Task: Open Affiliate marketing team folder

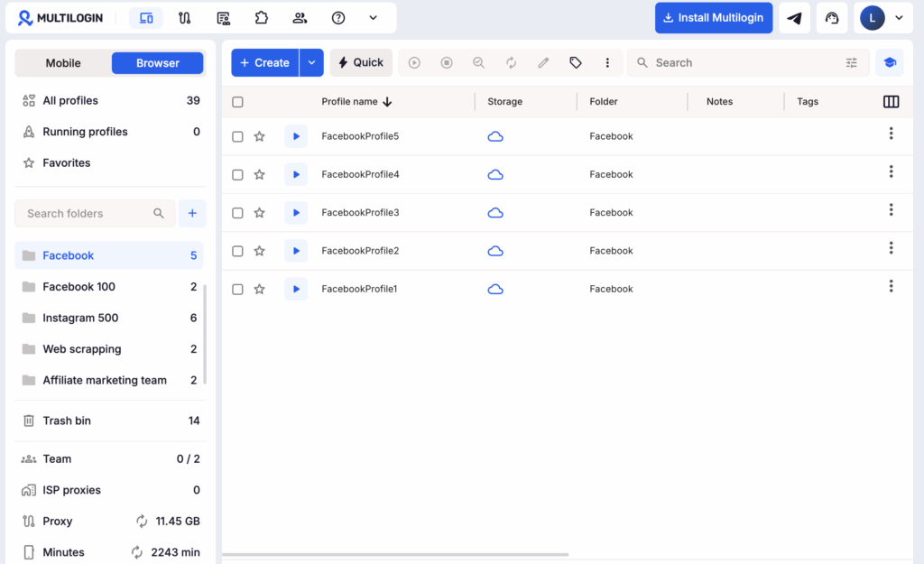Action: point(109,381)
